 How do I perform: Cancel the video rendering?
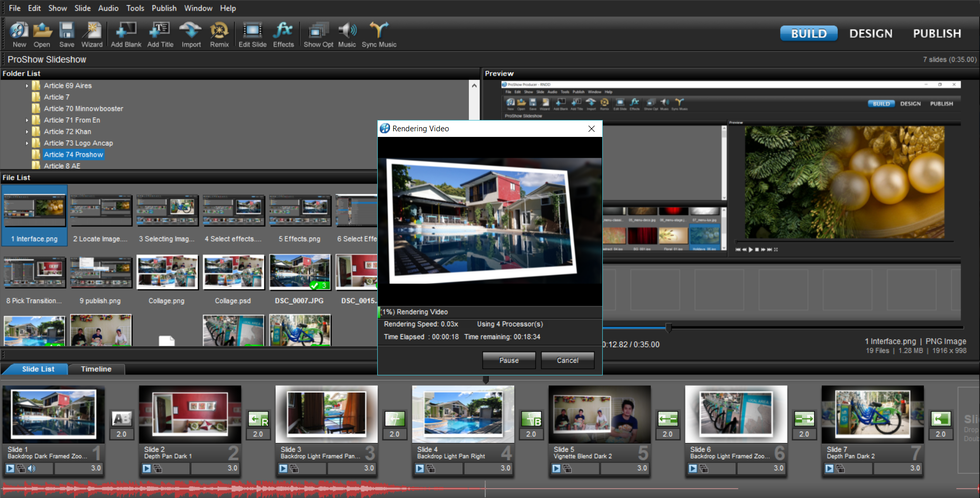click(x=568, y=360)
